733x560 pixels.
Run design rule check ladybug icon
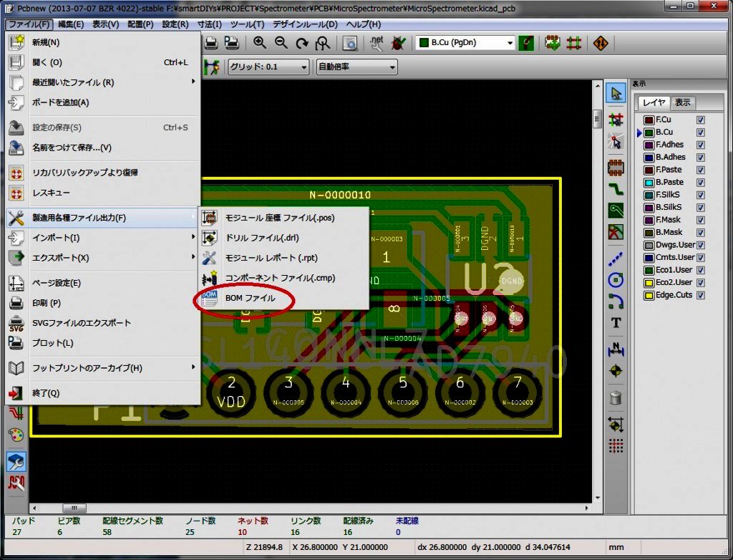(x=397, y=43)
